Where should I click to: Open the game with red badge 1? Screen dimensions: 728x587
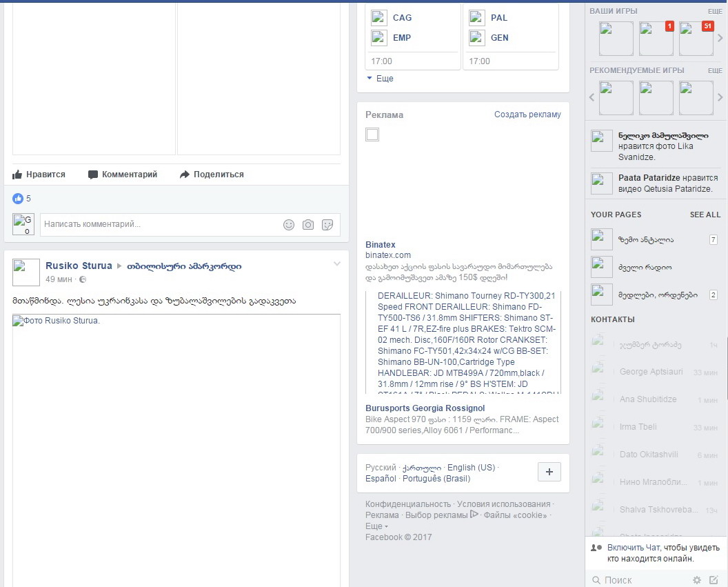(x=656, y=39)
